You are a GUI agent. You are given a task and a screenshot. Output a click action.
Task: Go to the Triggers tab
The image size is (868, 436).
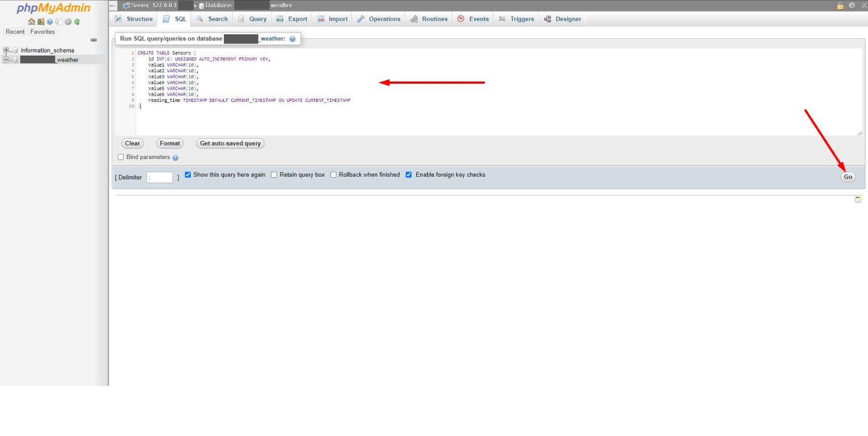click(x=516, y=19)
